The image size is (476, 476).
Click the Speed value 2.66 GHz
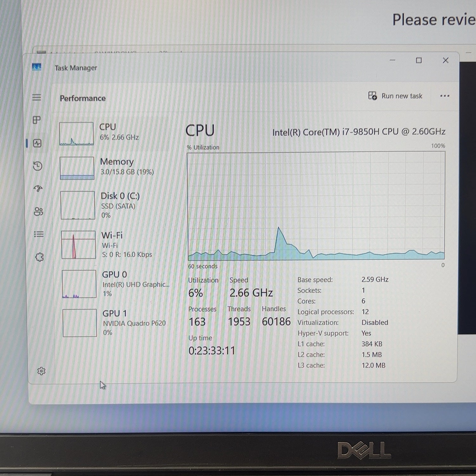[x=251, y=293]
